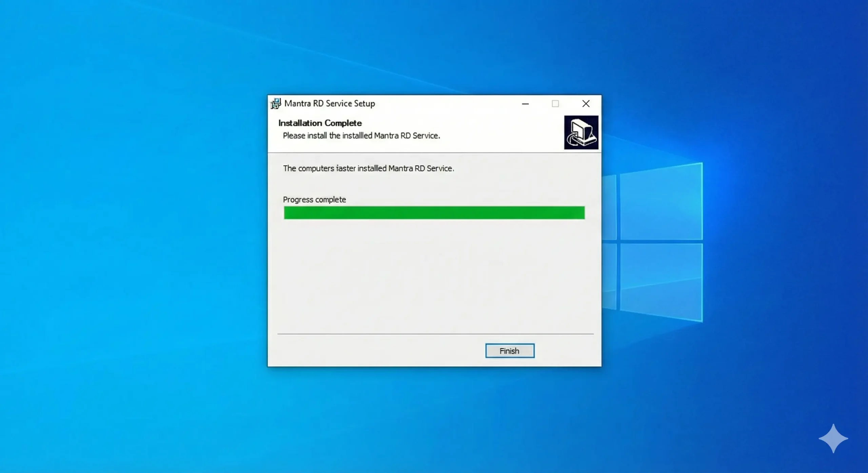The width and height of the screenshot is (868, 473).
Task: Click the 'Progress complete' label
Action: [314, 200]
